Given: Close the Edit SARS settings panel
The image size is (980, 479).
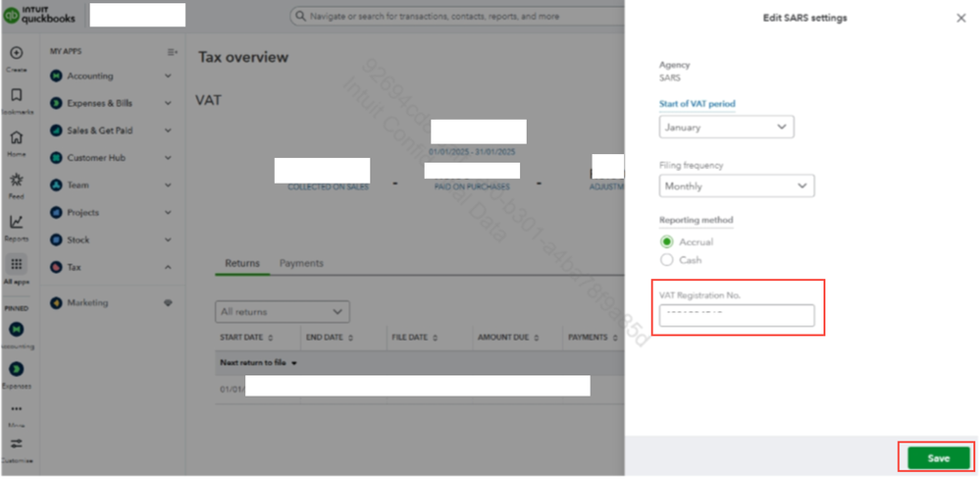Looking at the screenshot, I should point(961,18).
